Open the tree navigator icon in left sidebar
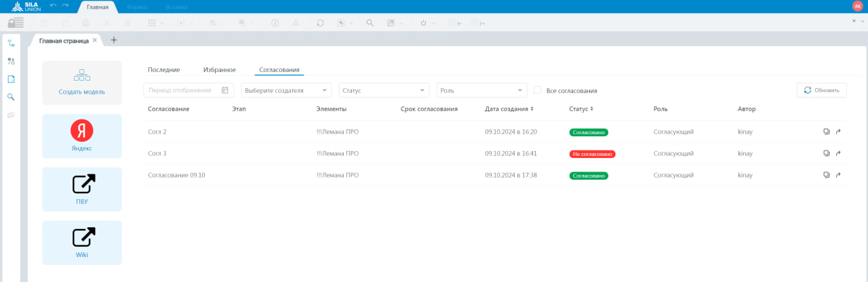The image size is (868, 282). coord(11,43)
